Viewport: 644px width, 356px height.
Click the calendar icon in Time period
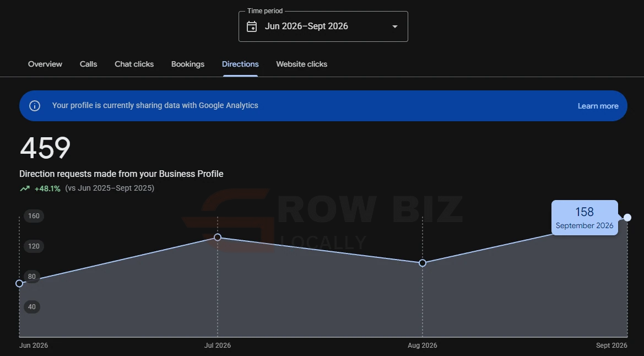click(252, 26)
